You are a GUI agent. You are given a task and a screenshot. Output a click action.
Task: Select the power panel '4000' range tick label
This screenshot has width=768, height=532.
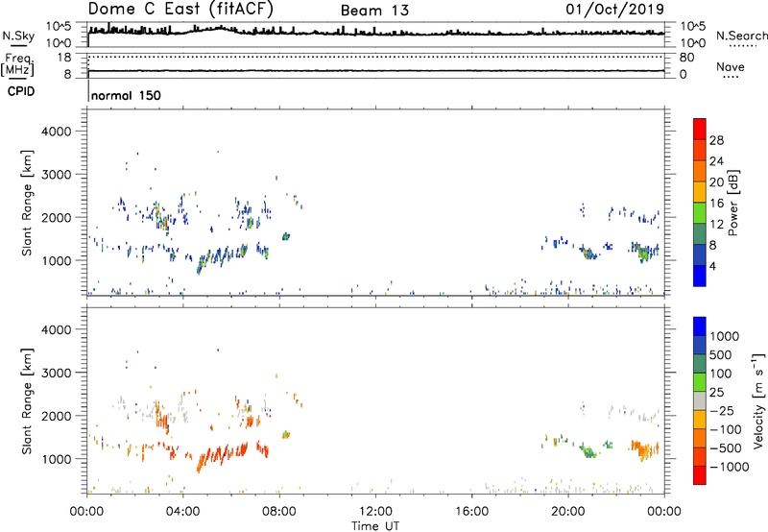click(x=56, y=132)
